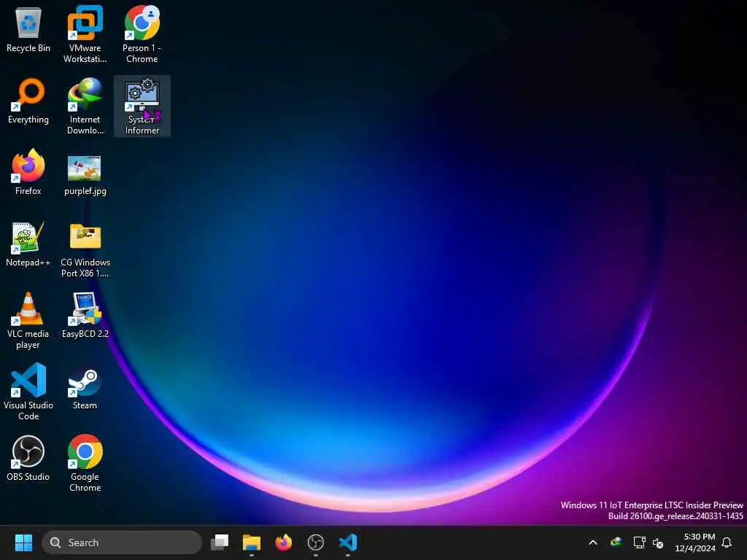Open Firefox from the taskbar

[x=284, y=542]
